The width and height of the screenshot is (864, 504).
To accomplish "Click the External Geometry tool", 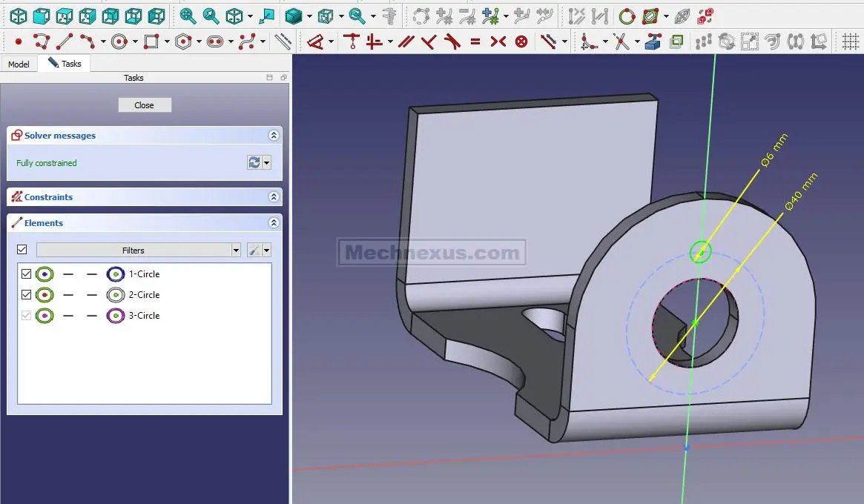I will pos(653,42).
